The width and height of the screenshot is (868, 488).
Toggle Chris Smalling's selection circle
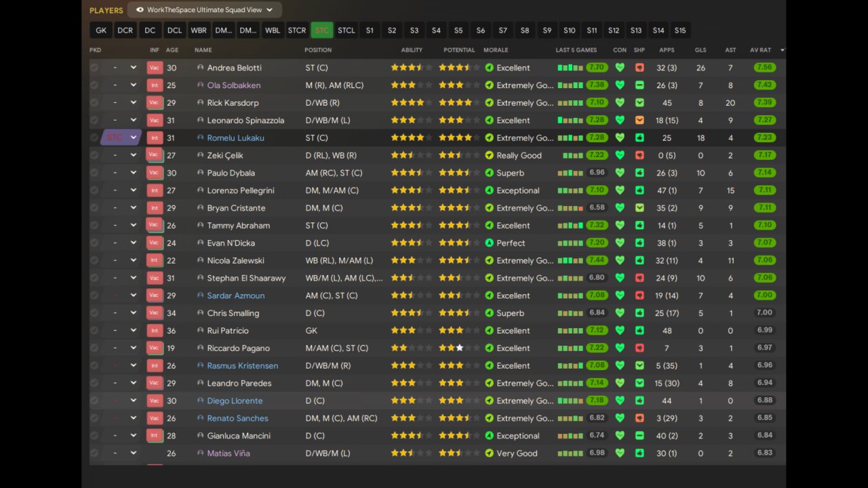click(94, 313)
